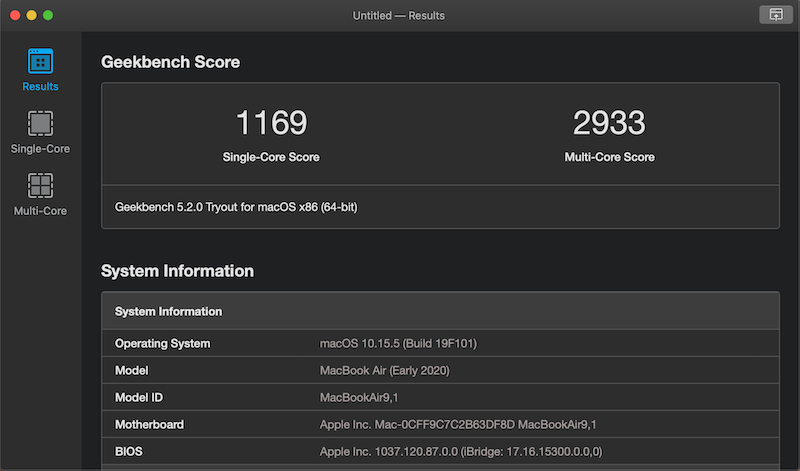Click the Single-Core Score caption
800x471 pixels.
(x=271, y=157)
